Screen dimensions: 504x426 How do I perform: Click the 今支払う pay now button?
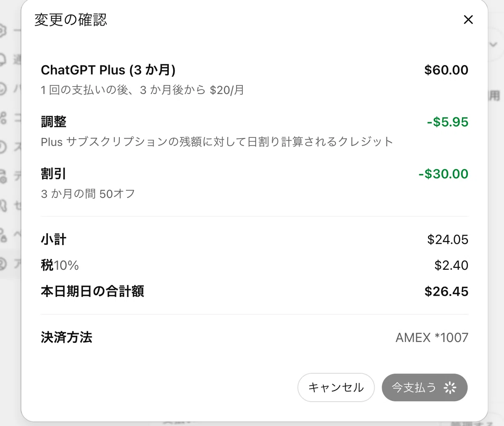[425, 387]
